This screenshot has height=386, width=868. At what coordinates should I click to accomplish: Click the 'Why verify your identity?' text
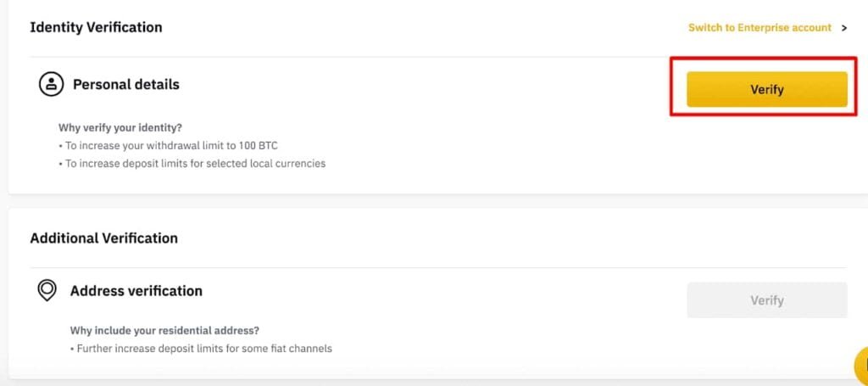(120, 128)
